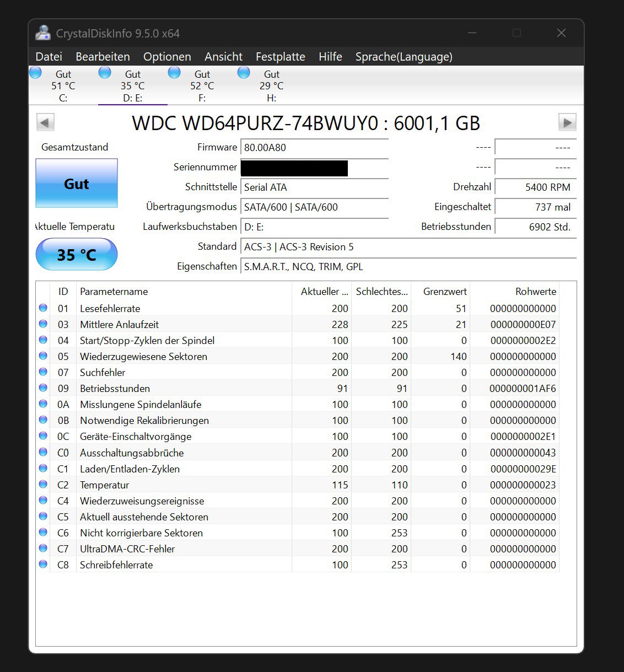The width and height of the screenshot is (624, 672).
Task: Click status orb for Laden/Entladen-Zyklen row
Action: (43, 469)
